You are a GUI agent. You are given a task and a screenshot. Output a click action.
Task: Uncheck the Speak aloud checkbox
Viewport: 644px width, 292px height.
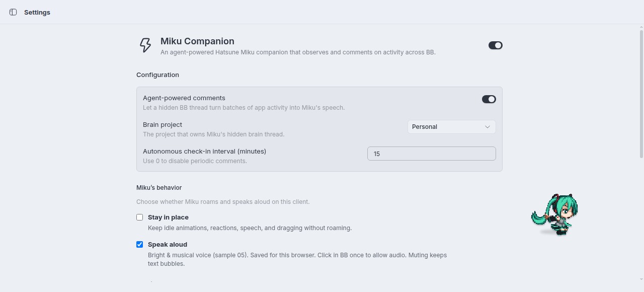coord(140,245)
